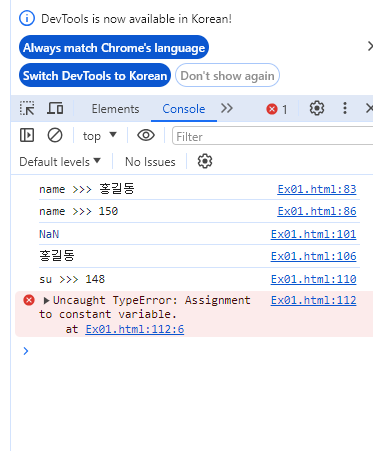373x451 pixels.
Task: Open the top JavaScript context dropdown
Action: pos(99,136)
